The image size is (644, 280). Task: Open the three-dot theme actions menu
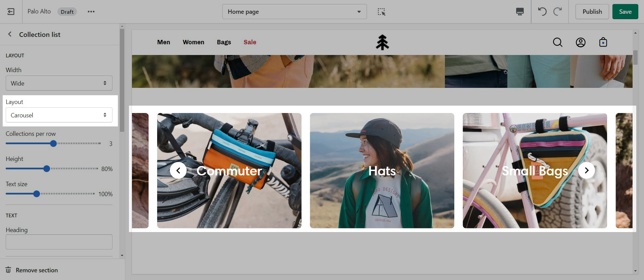(91, 12)
